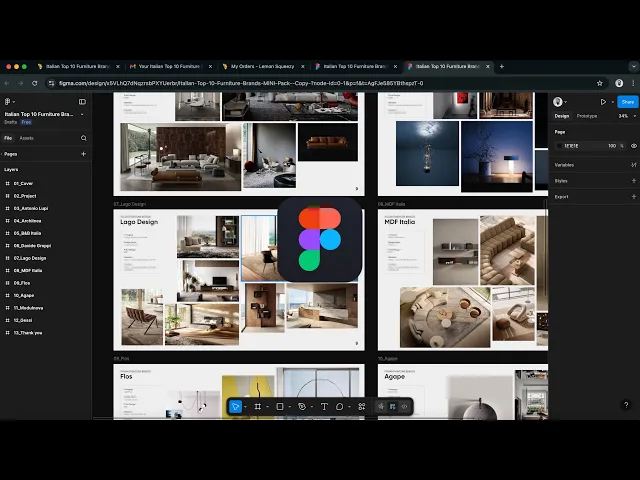Image resolution: width=640 pixels, height=480 pixels.
Task: Click the Drafts location link
Action: (x=11, y=122)
